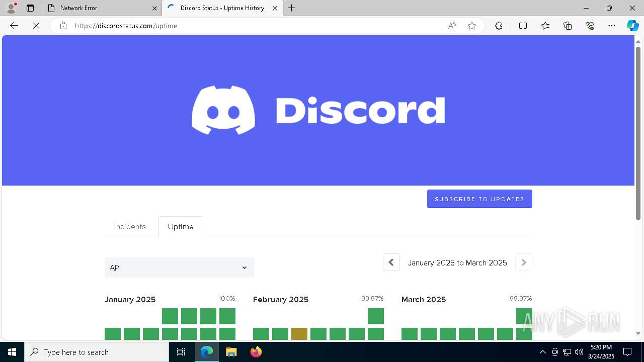The image size is (644, 362).
Task: Close the Discord Status tab
Action: (x=275, y=8)
